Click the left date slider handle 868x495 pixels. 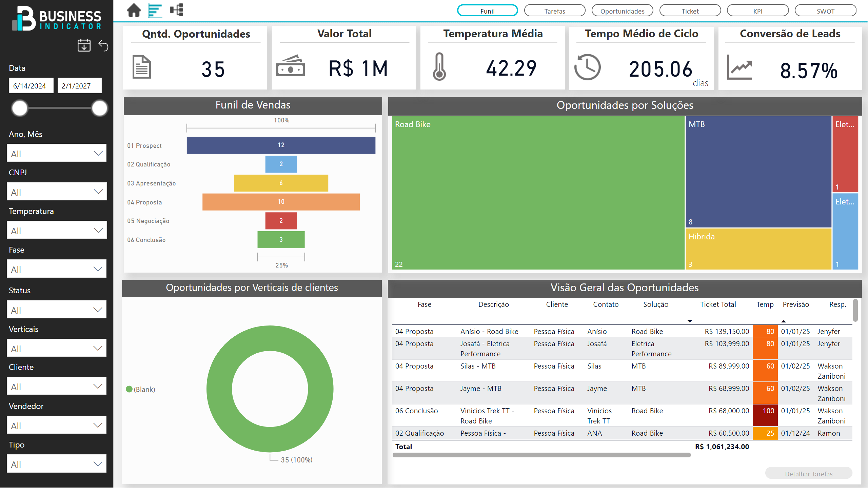20,108
